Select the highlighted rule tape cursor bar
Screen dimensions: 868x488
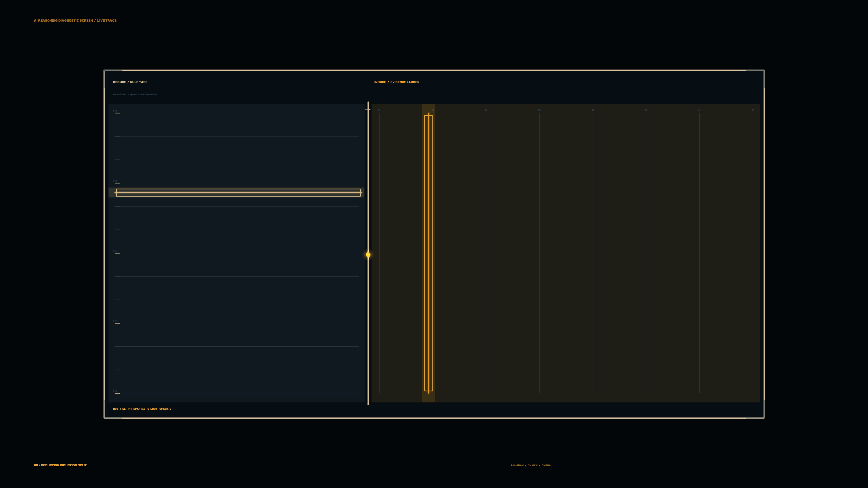[x=238, y=193]
